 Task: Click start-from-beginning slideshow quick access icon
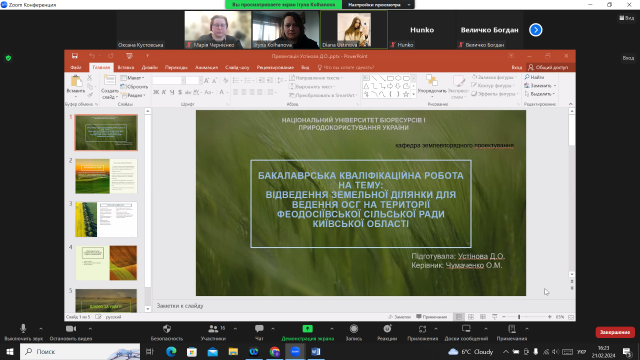pyautogui.click(x=129, y=56)
